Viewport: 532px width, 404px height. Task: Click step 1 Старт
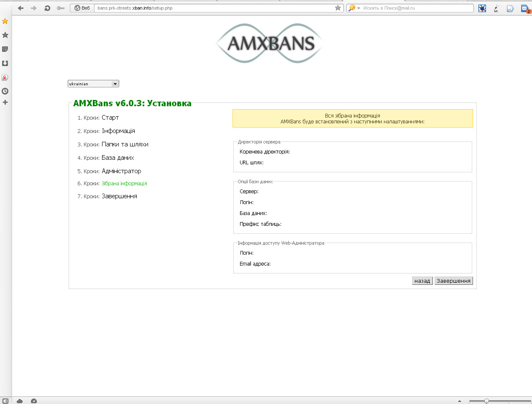point(110,118)
